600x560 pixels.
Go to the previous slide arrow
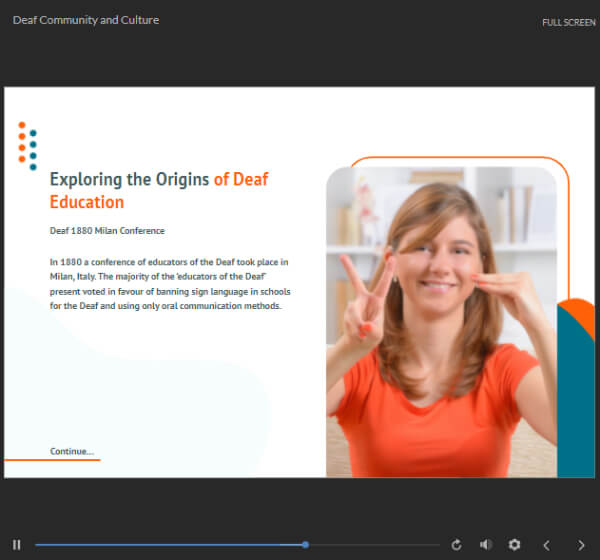tap(547, 544)
